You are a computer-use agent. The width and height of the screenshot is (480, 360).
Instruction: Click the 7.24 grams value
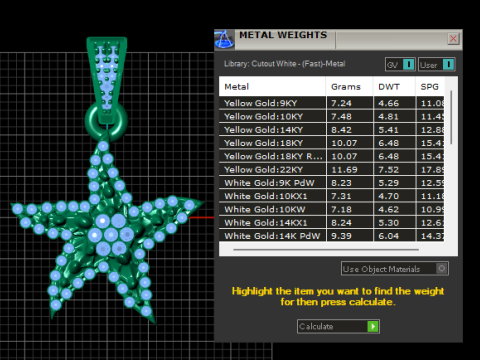(341, 103)
